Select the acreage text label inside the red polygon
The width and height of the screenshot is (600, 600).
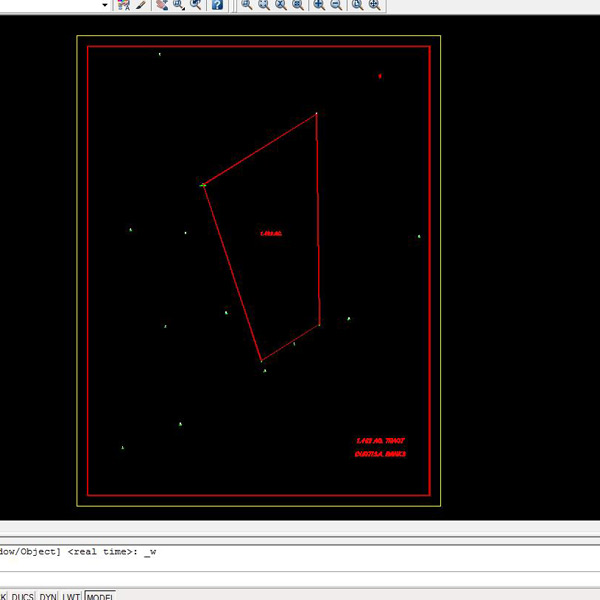click(x=271, y=233)
